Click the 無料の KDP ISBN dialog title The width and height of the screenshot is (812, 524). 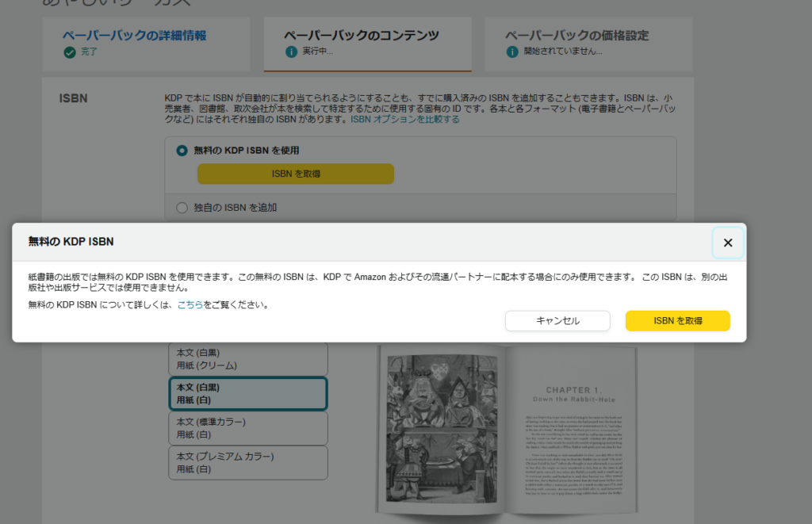71,242
